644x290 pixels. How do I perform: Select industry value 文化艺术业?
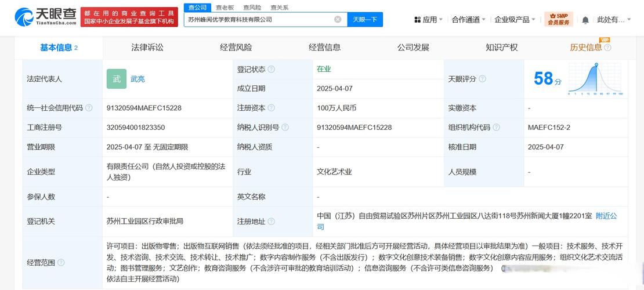click(x=334, y=172)
